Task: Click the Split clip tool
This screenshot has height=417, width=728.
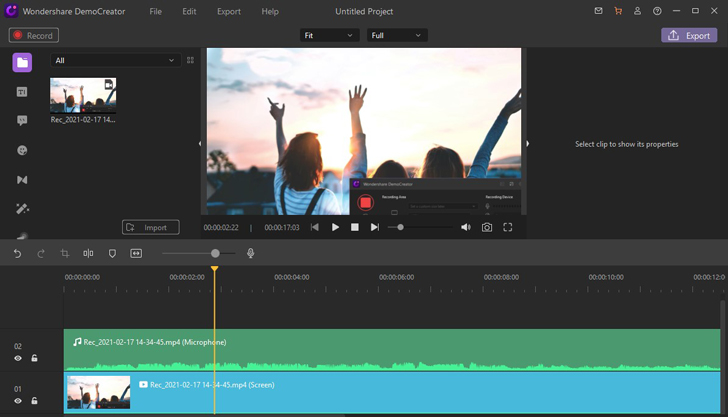Action: [88, 254]
